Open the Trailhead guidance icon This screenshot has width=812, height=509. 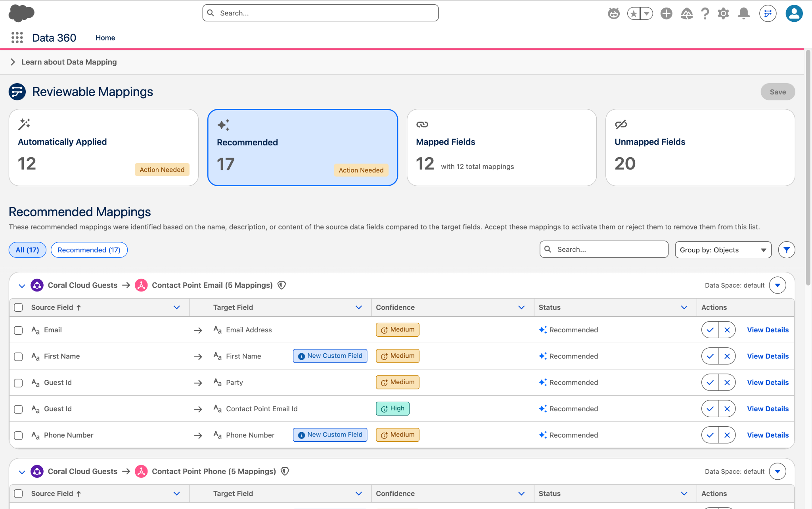pyautogui.click(x=687, y=13)
